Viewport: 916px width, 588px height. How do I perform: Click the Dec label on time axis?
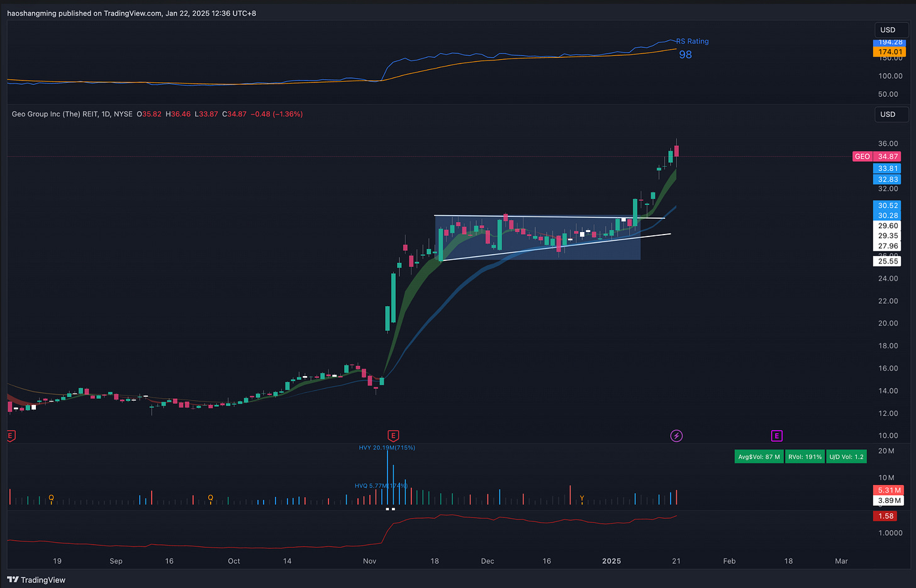coord(488,561)
